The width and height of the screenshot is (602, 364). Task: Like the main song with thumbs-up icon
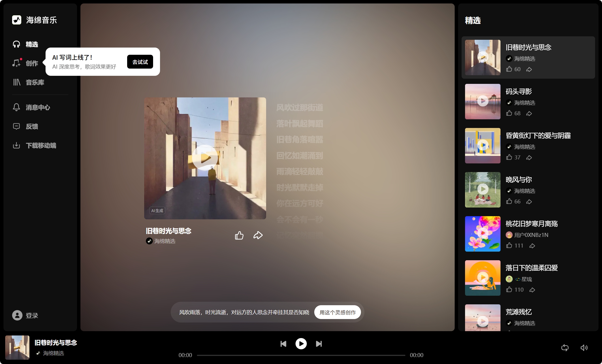tap(239, 235)
